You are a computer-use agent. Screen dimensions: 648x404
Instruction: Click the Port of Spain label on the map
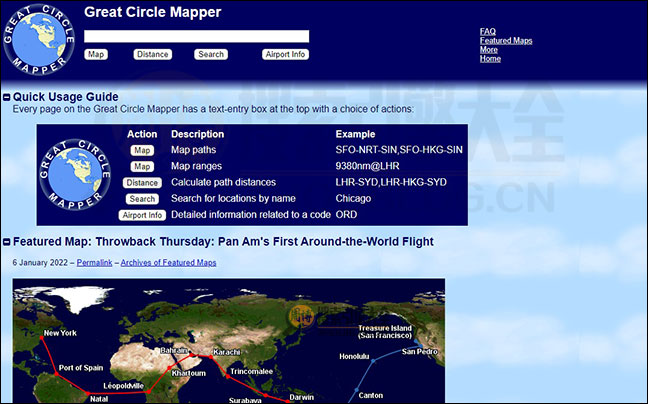click(x=81, y=368)
